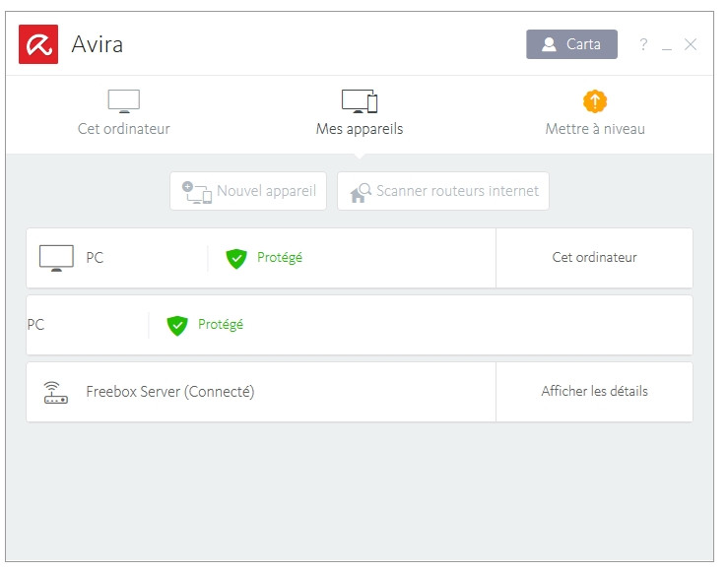Click the devices icon above Mes appareils
The height and width of the screenshot is (571, 728).
pyautogui.click(x=359, y=101)
